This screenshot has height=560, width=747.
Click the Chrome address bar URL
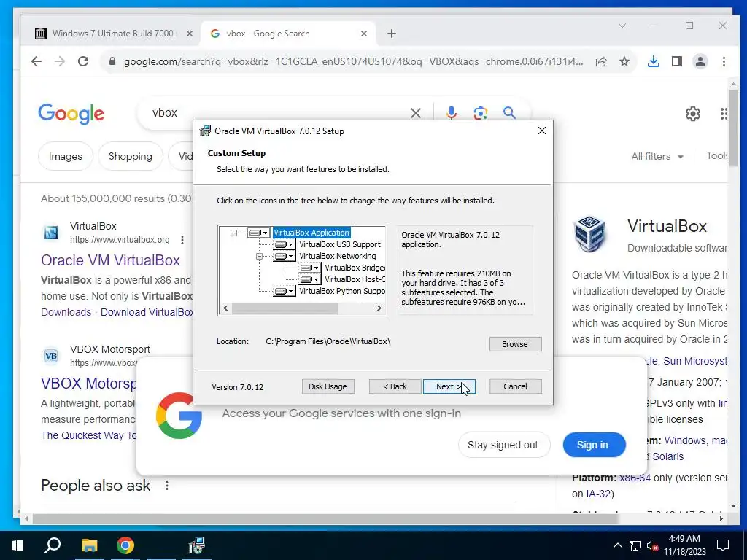pyautogui.click(x=353, y=61)
